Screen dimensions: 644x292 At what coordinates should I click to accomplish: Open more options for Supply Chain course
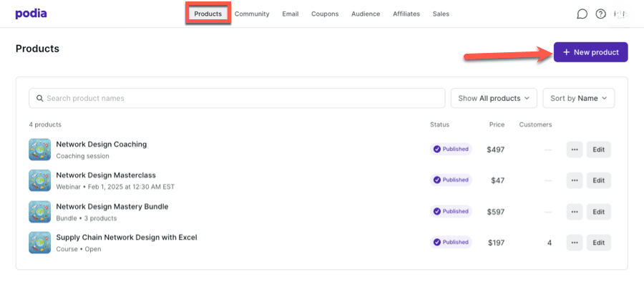(574, 243)
